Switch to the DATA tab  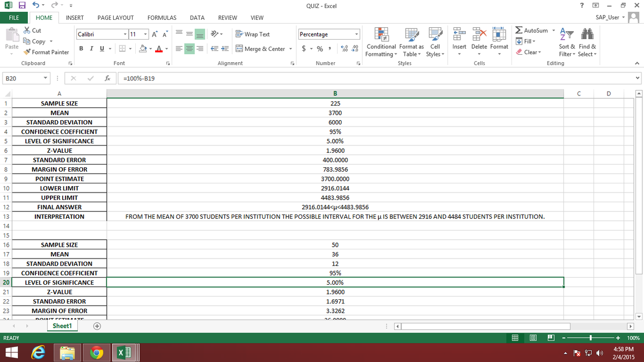point(197,18)
